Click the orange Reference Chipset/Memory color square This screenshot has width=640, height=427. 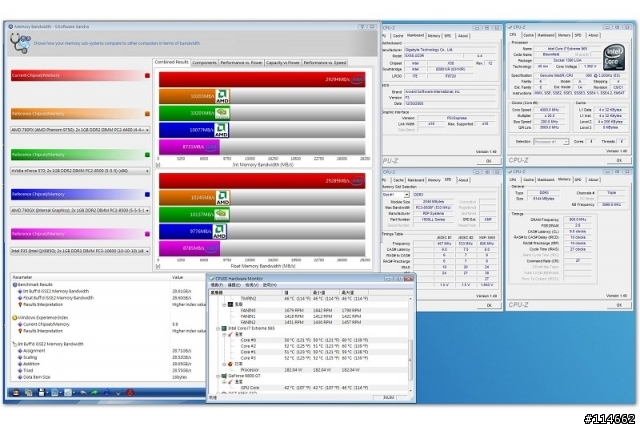pyautogui.click(x=147, y=114)
